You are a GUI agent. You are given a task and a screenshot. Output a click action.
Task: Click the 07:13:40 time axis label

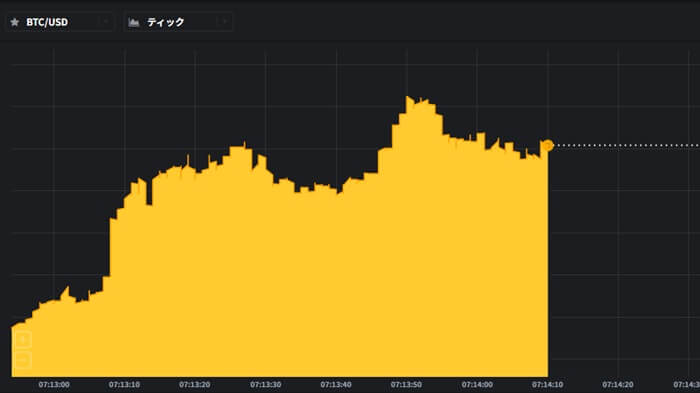tap(336, 385)
